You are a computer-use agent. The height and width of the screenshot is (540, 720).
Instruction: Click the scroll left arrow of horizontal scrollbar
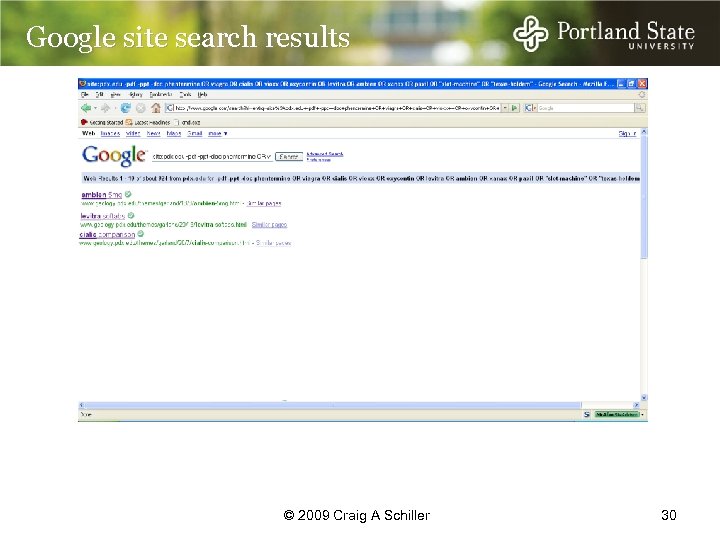pos(81,405)
